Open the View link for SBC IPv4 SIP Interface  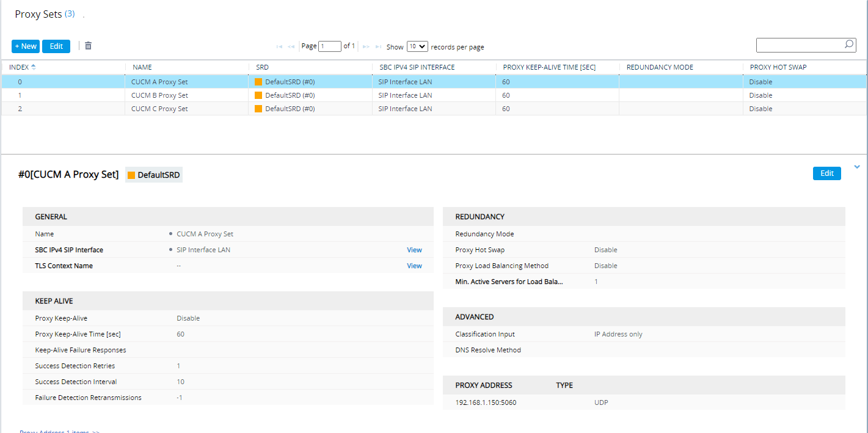(x=414, y=250)
